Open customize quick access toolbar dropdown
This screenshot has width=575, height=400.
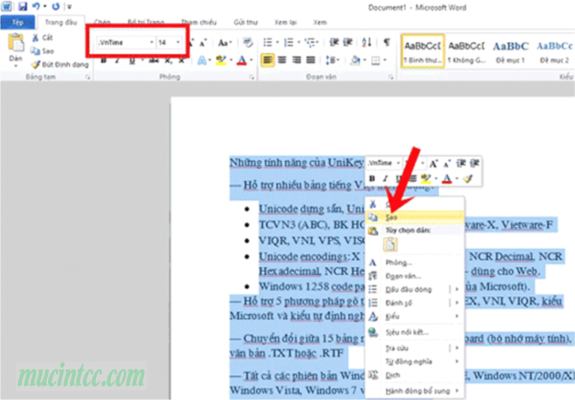click(x=69, y=7)
